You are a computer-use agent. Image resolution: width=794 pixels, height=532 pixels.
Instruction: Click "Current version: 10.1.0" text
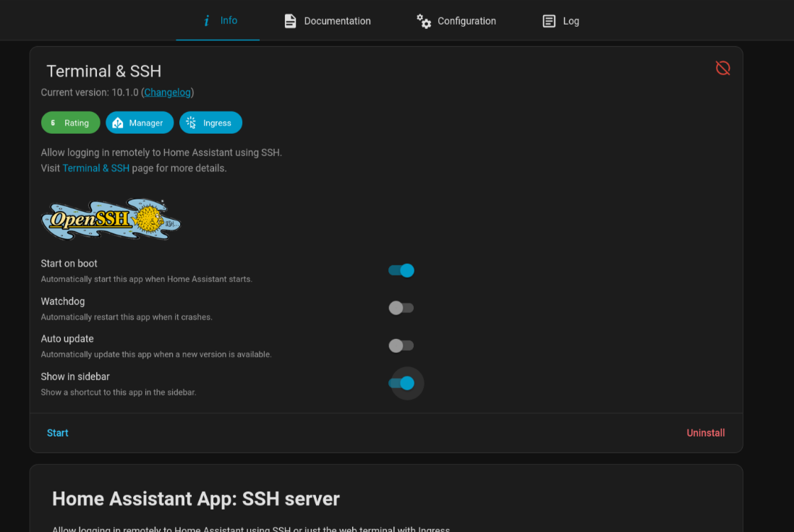click(90, 92)
